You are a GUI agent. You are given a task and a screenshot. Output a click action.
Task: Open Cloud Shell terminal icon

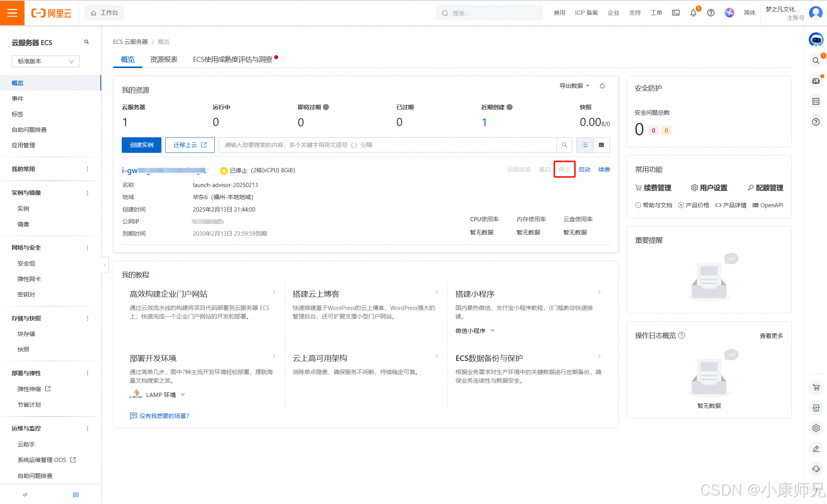[676, 13]
